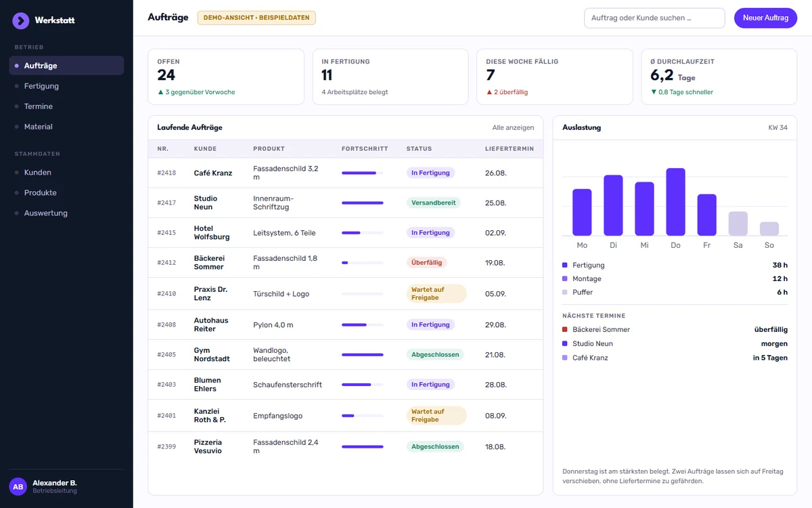Click the Werkstatt logo icon
The height and width of the screenshot is (508, 812).
(x=21, y=21)
